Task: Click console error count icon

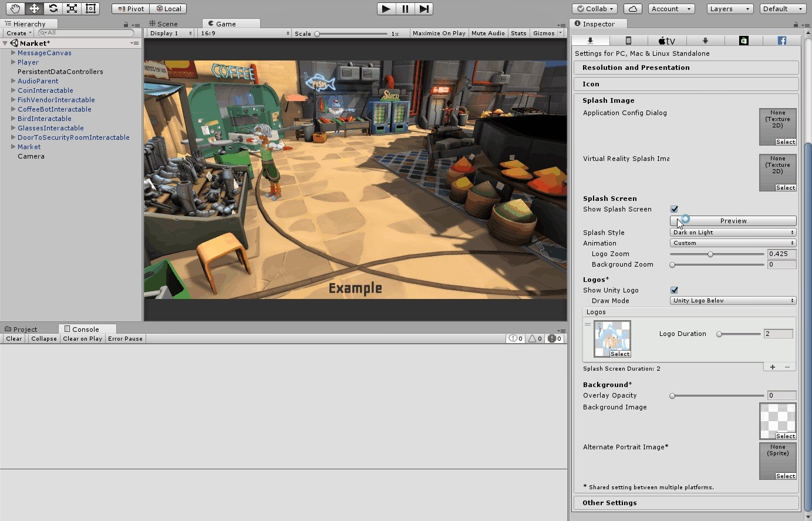Action: pos(555,339)
